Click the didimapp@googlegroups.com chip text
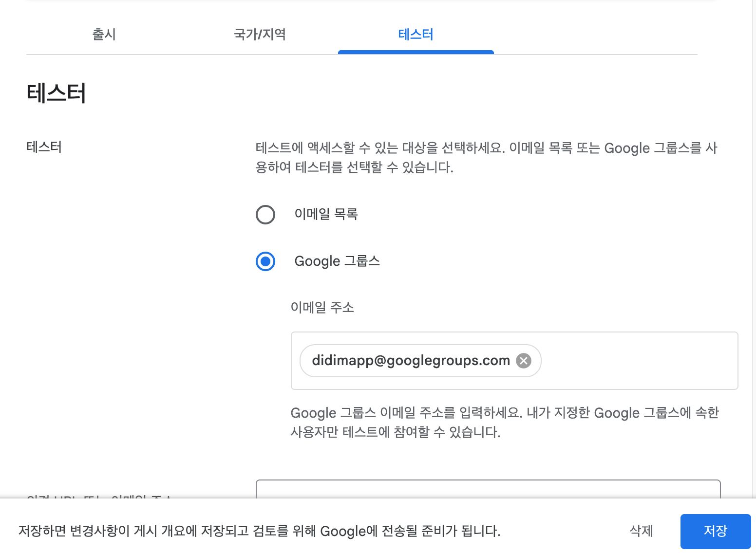 (411, 361)
